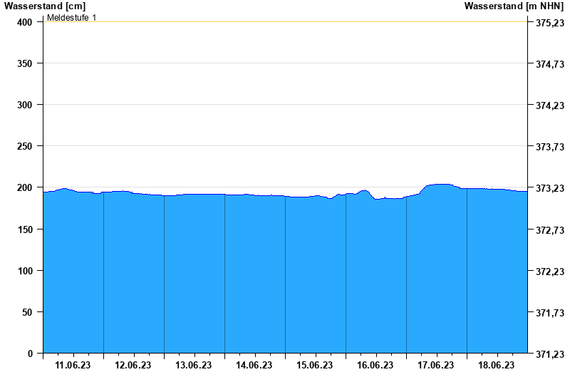Click the 100 tick label on the left axis

coord(26,271)
